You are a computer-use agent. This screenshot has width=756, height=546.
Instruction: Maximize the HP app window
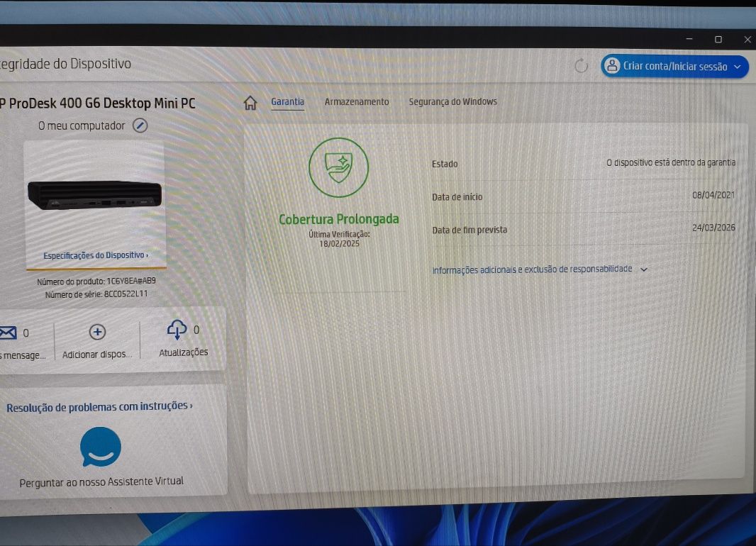click(x=718, y=39)
